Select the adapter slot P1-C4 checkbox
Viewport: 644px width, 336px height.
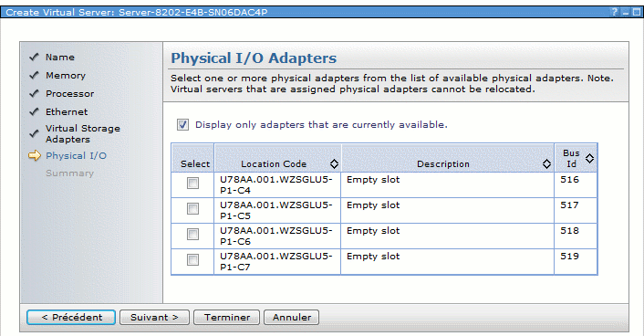coord(192,183)
